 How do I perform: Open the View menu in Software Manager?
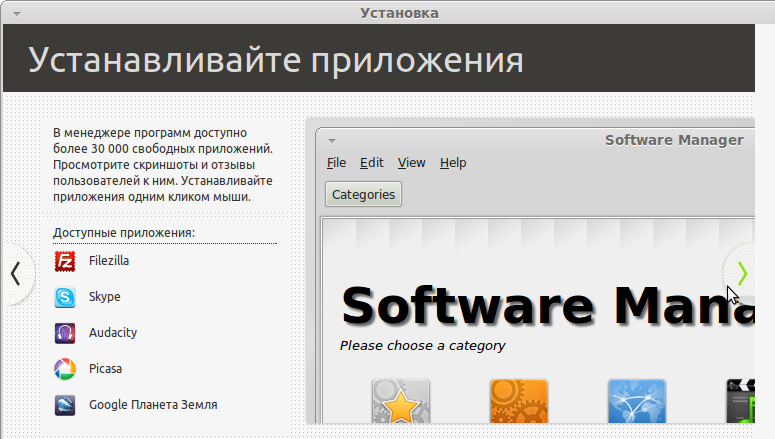tap(412, 163)
